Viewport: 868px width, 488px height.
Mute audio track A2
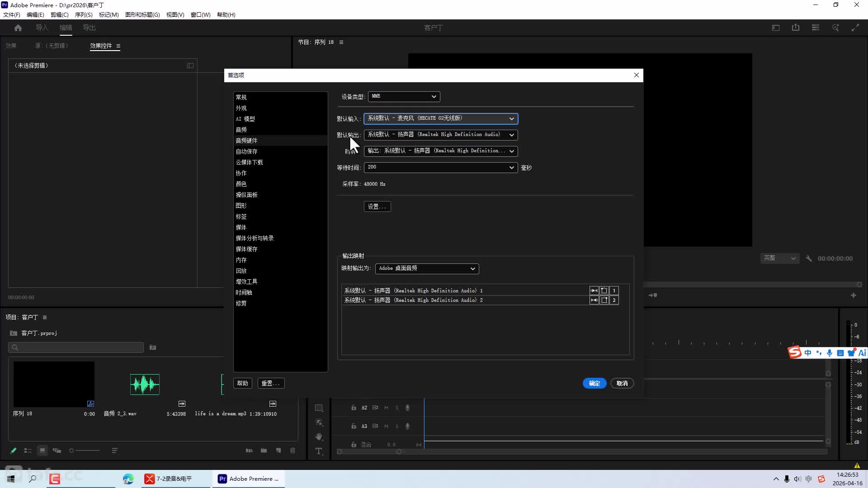pos(387,408)
